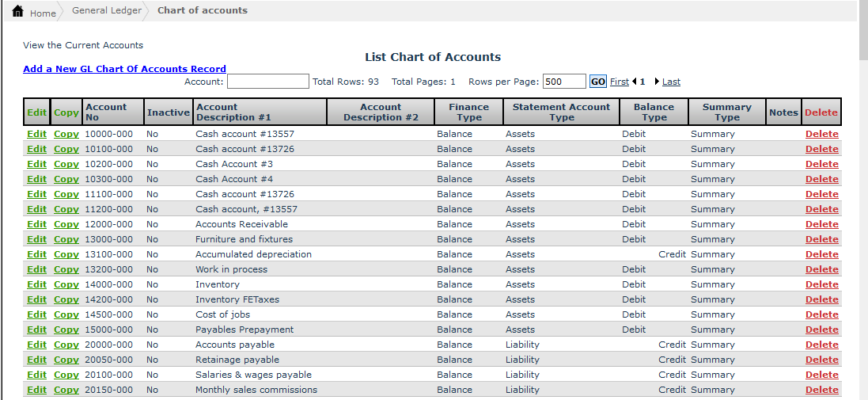Click the next page arrow icon

(x=657, y=82)
